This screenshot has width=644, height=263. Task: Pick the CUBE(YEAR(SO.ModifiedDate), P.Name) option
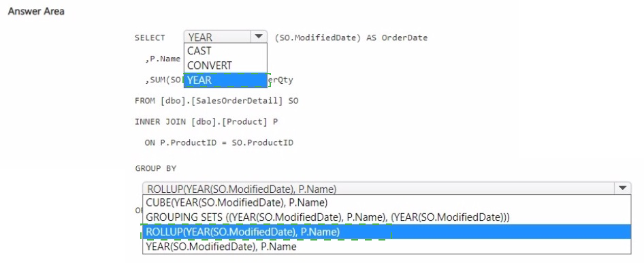387,202
